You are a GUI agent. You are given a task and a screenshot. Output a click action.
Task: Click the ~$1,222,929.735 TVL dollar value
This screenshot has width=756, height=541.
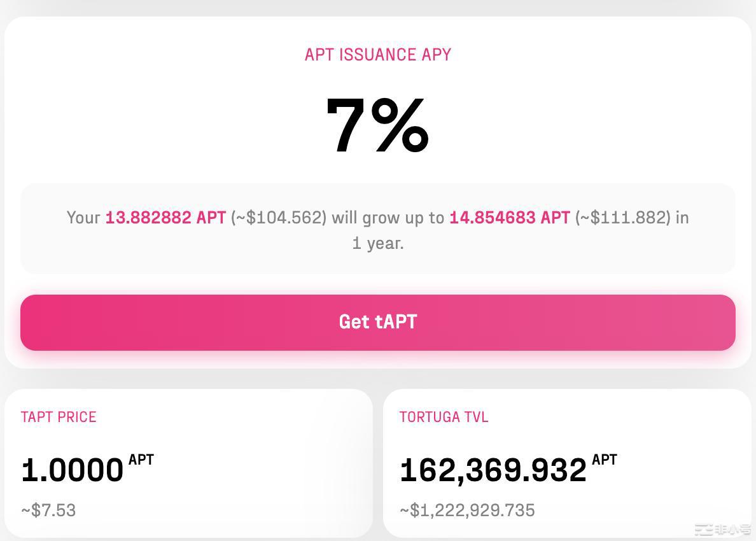[x=467, y=510]
